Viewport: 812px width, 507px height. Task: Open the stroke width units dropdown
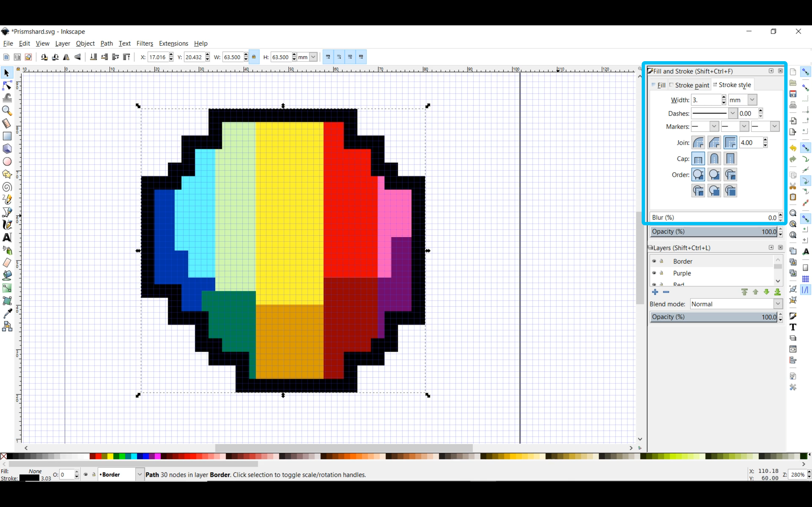coord(752,99)
